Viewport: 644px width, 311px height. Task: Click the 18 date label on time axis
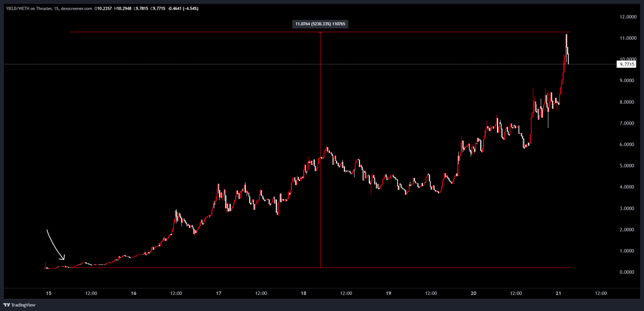point(304,293)
